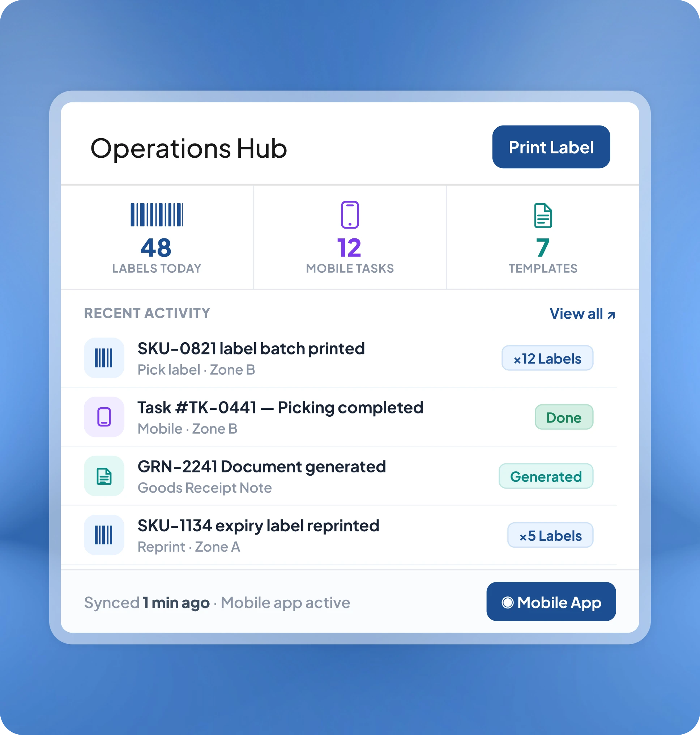
Task: Click the TEMPLATES caption
Action: coord(543,268)
